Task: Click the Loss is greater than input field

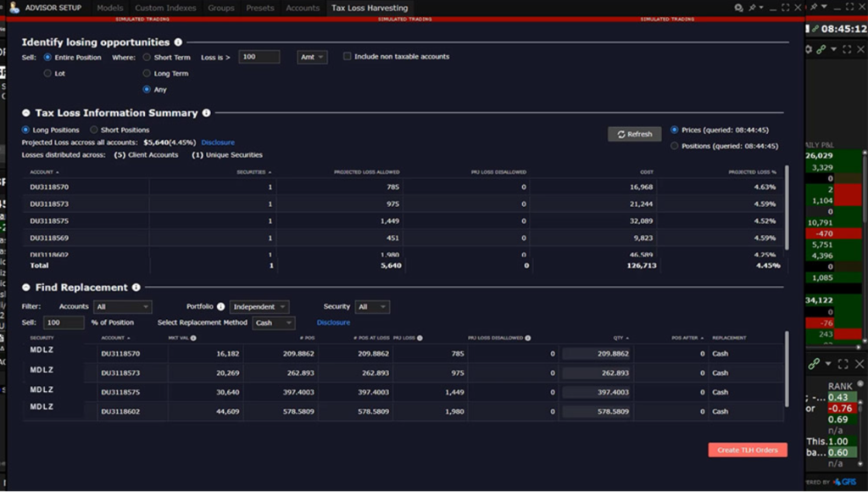Action: pyautogui.click(x=259, y=57)
